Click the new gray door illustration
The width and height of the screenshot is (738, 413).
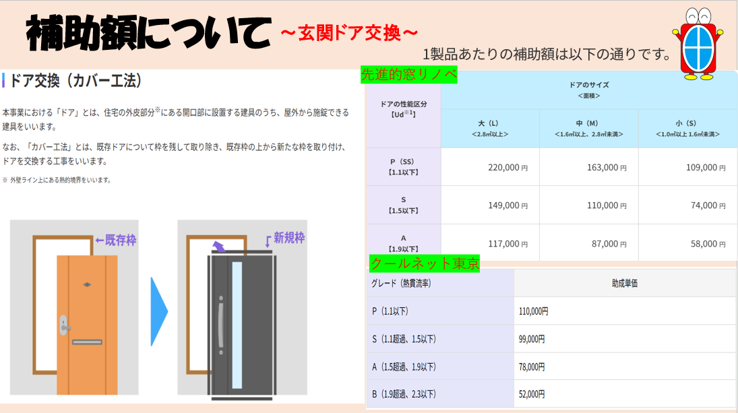tap(241, 326)
